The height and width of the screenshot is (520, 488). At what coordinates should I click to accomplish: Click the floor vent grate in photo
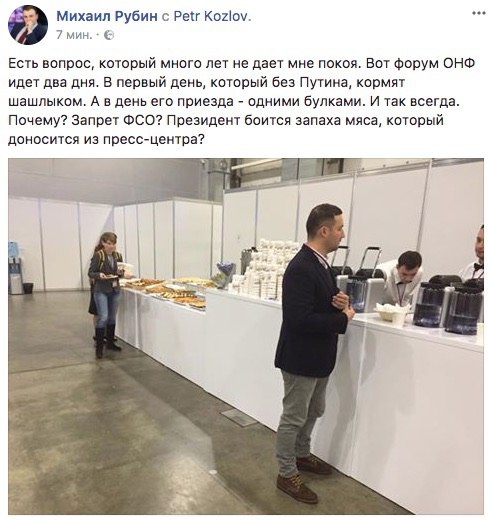(x=239, y=417)
